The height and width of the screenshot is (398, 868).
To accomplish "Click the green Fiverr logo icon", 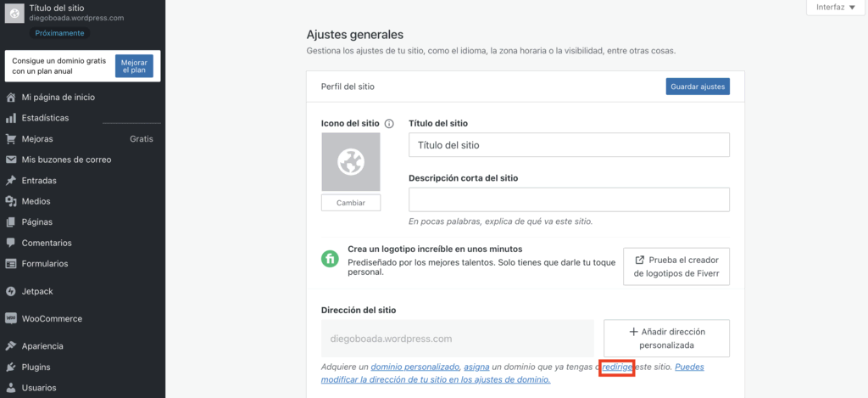I will (331, 259).
